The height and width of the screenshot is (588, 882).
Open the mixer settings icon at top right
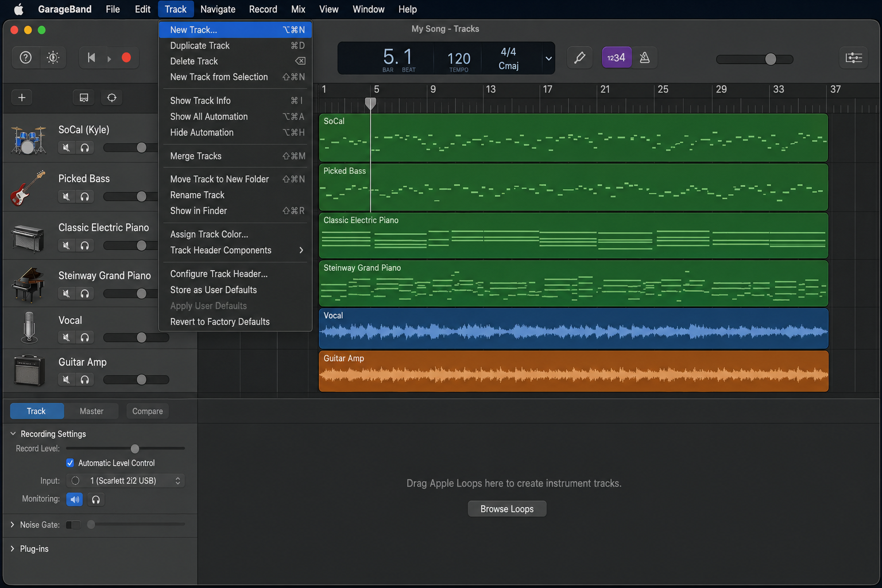(854, 57)
